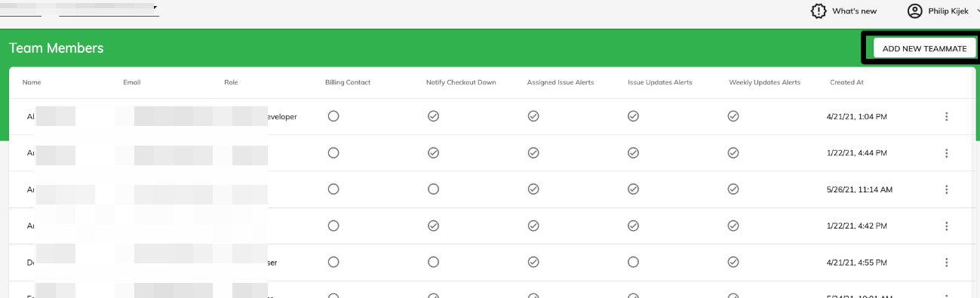This screenshot has width=980, height=298.
Task: Toggle Billing Contact for the 4/21/21 1:04 PM row
Action: (x=333, y=116)
